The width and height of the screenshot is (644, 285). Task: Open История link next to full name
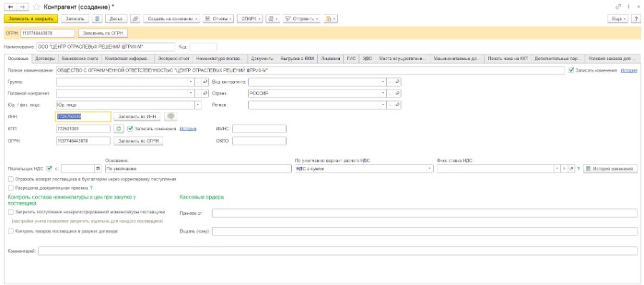click(628, 70)
